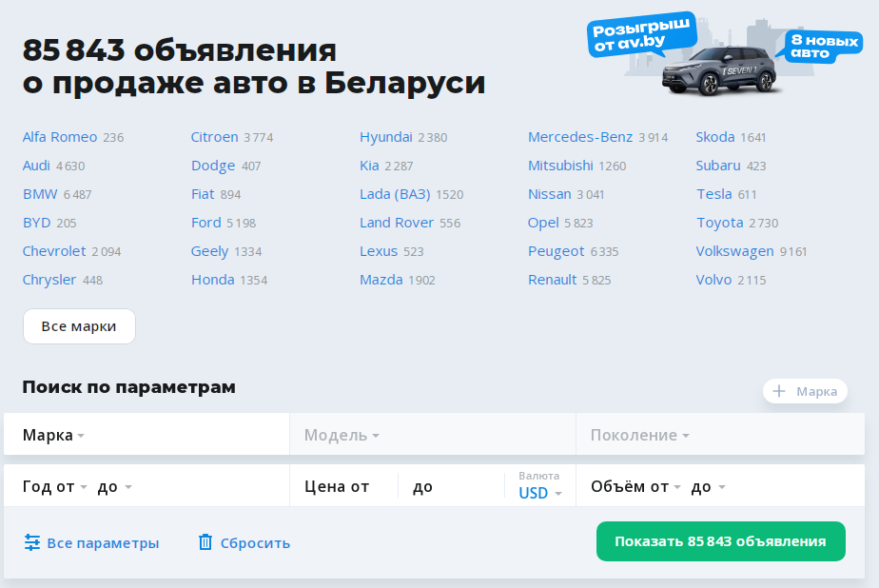
Task: Open Renault listings
Action: pyautogui.click(x=552, y=281)
